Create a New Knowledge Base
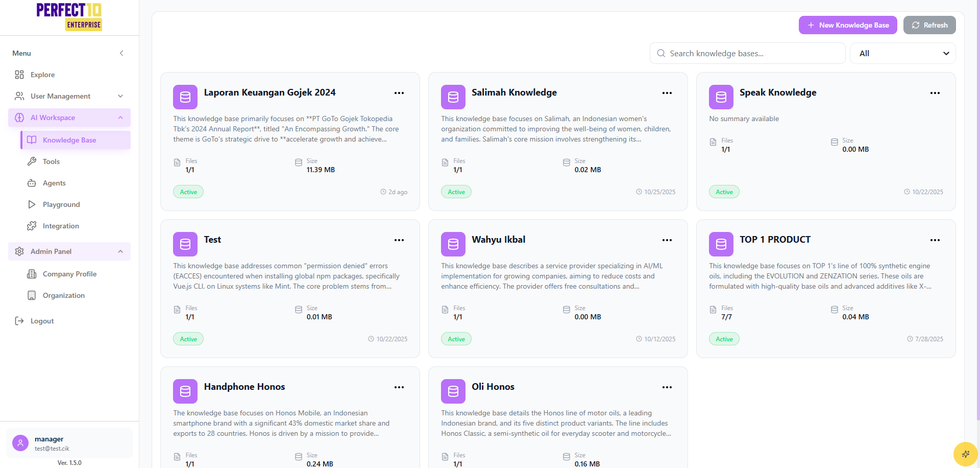 coord(848,25)
